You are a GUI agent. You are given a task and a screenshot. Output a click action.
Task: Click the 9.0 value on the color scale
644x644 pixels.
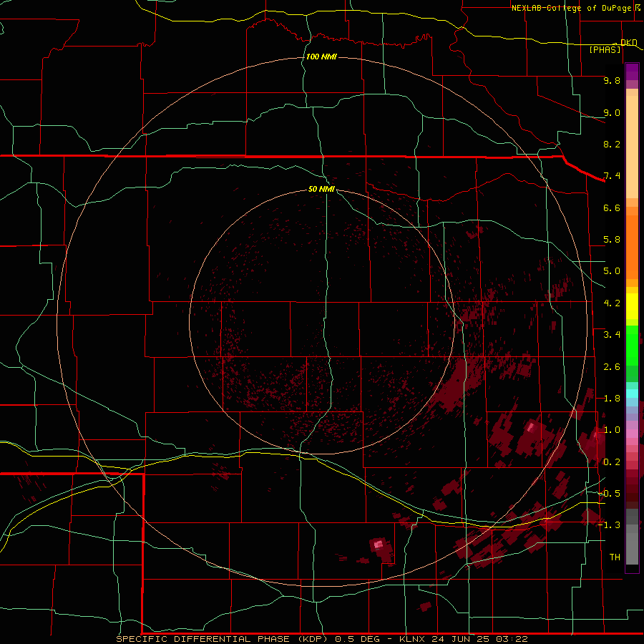coord(612,112)
